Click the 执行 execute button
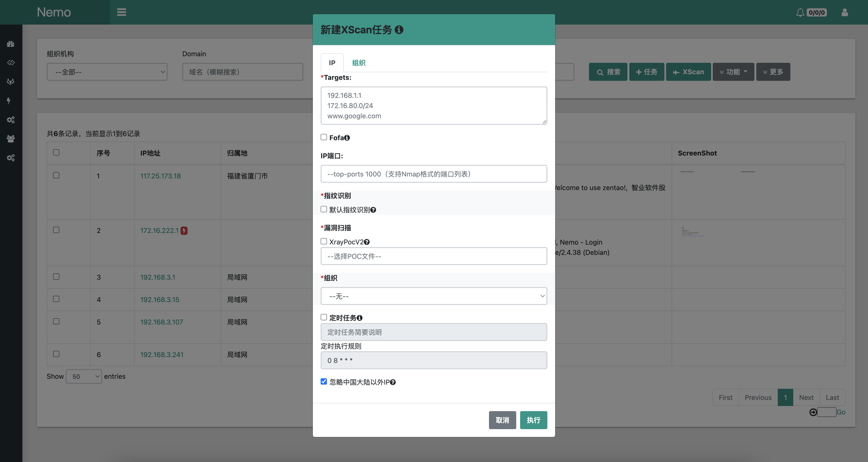This screenshot has width=868, height=462. (533, 419)
